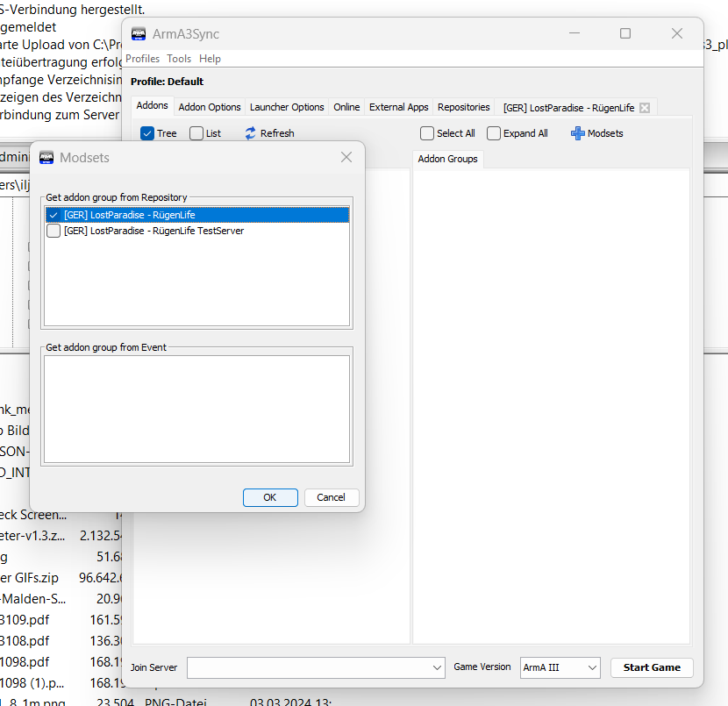Viewport: 728px width, 706px height.
Task: Click Cancel in the Modsets dialog
Action: tap(331, 497)
